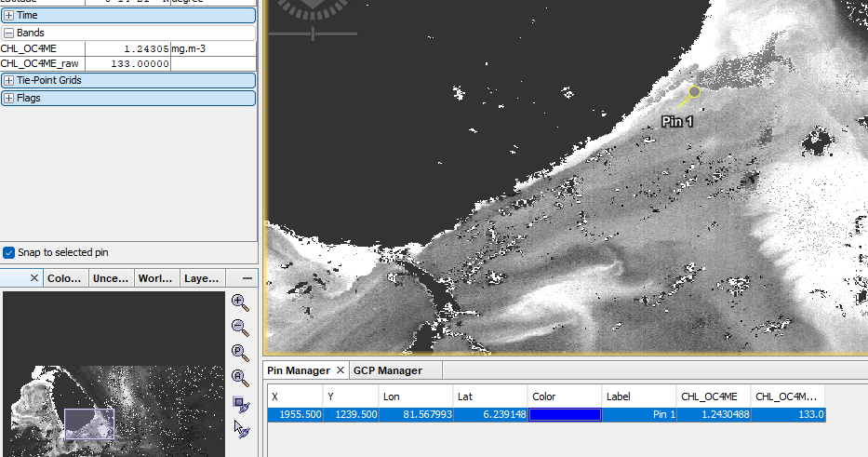
Task: Click the truncated CHL_OC4M... column header
Action: (788, 397)
